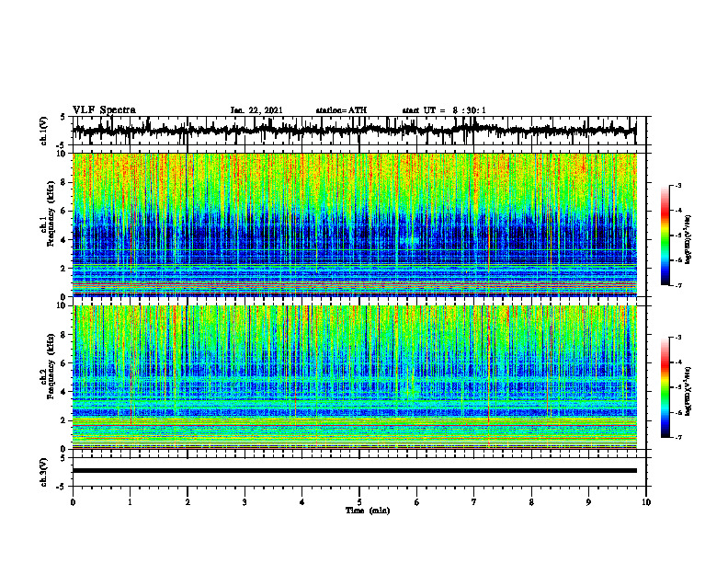Click the "4" kHz tick on ch.2 axis

coord(64,392)
